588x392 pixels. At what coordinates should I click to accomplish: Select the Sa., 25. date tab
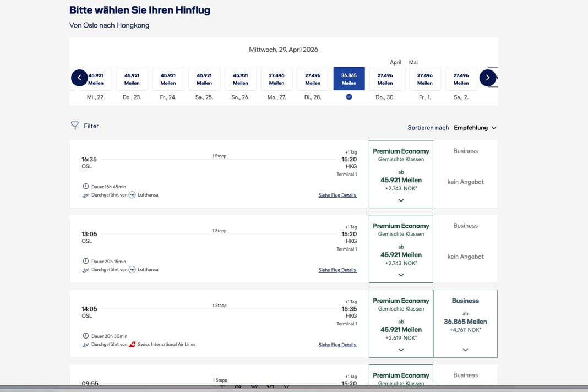tap(204, 79)
